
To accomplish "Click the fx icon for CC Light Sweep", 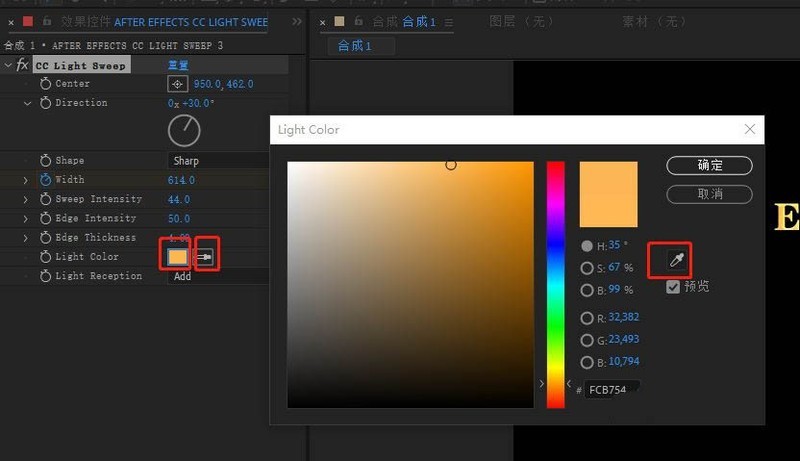I will click(x=22, y=65).
